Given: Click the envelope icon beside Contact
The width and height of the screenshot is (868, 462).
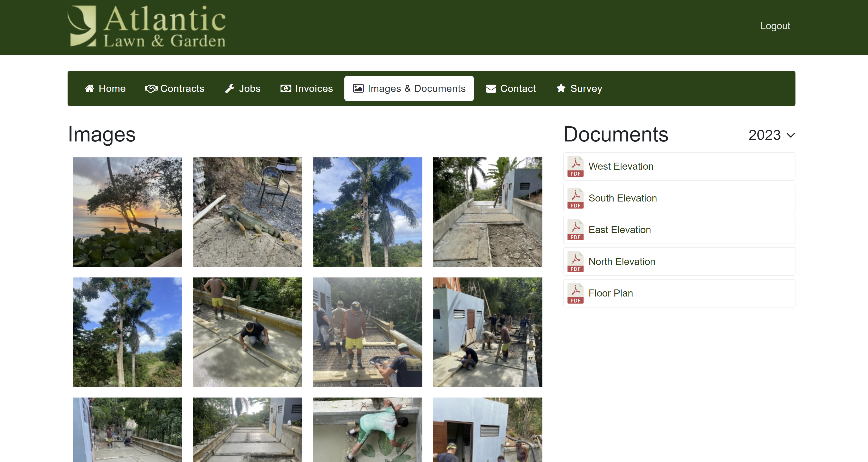Looking at the screenshot, I should tap(491, 89).
